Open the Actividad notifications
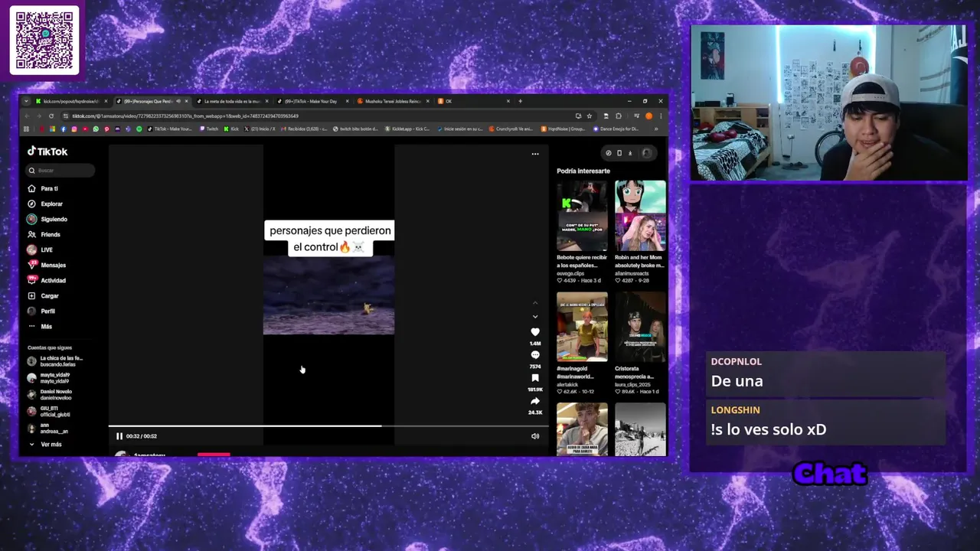The width and height of the screenshot is (980, 551). [47, 280]
